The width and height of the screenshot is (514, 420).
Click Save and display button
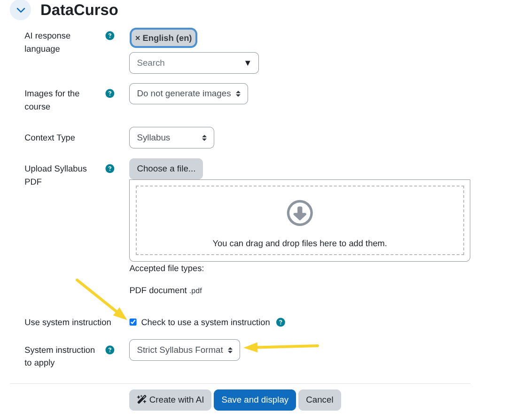pyautogui.click(x=255, y=400)
